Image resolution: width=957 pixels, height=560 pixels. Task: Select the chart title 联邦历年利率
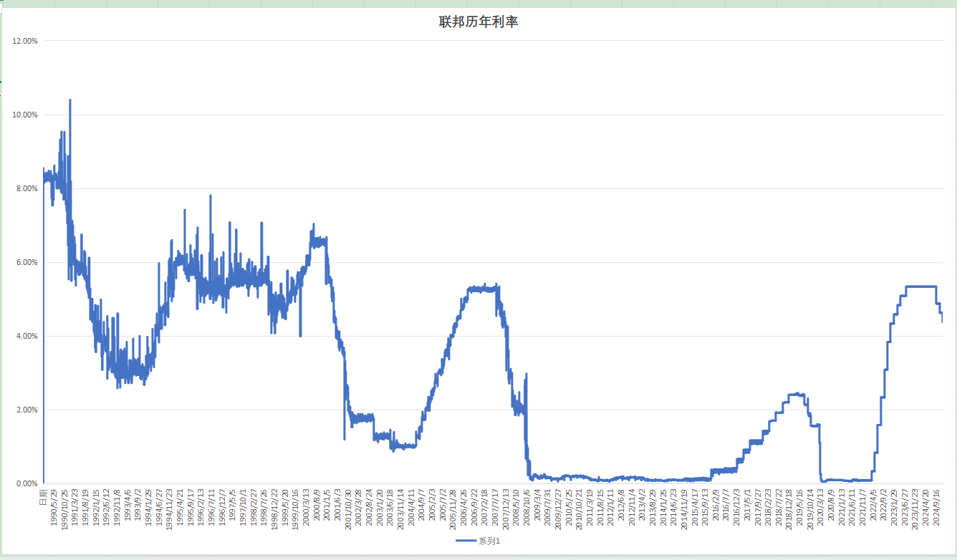pyautogui.click(x=478, y=22)
